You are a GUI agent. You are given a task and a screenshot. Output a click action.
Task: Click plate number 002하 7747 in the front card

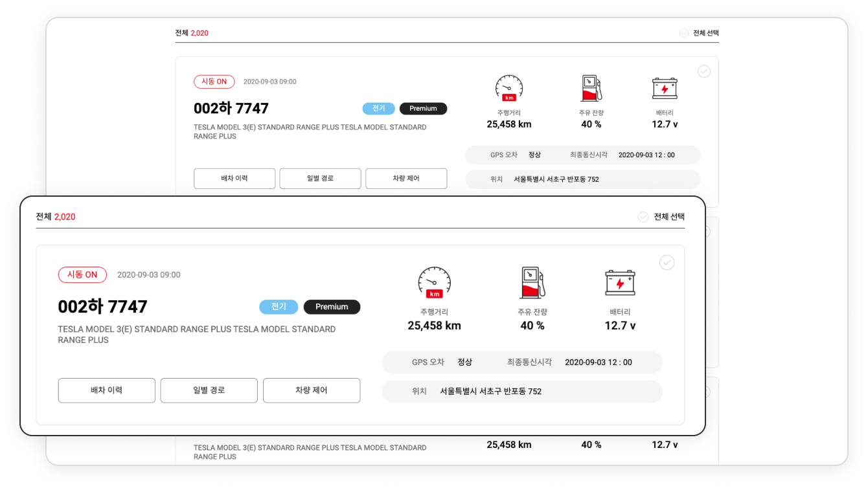click(103, 306)
